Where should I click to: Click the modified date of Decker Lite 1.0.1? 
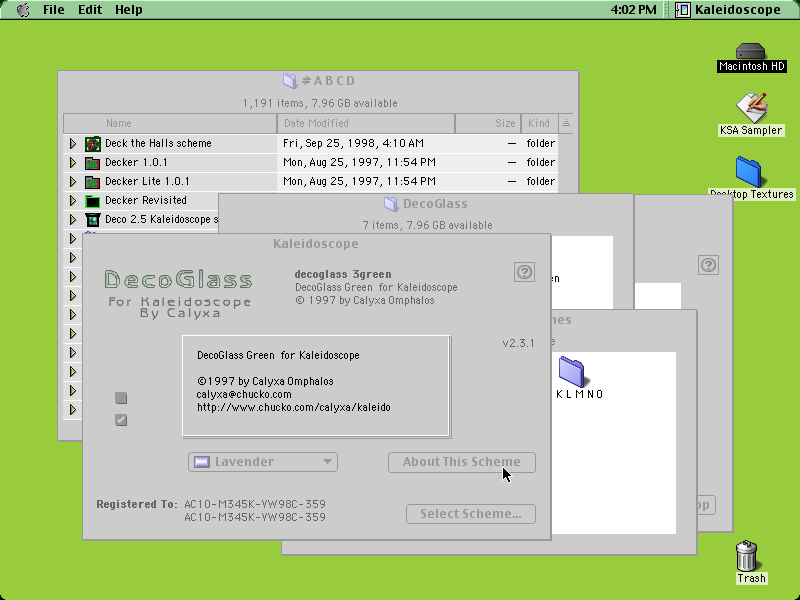coord(359,181)
